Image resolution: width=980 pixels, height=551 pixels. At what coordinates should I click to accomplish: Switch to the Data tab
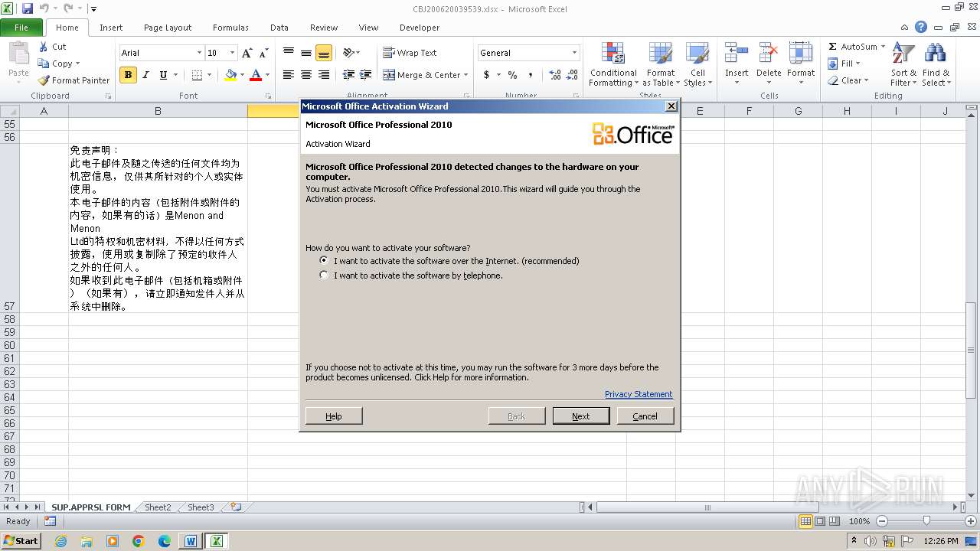click(x=279, y=28)
